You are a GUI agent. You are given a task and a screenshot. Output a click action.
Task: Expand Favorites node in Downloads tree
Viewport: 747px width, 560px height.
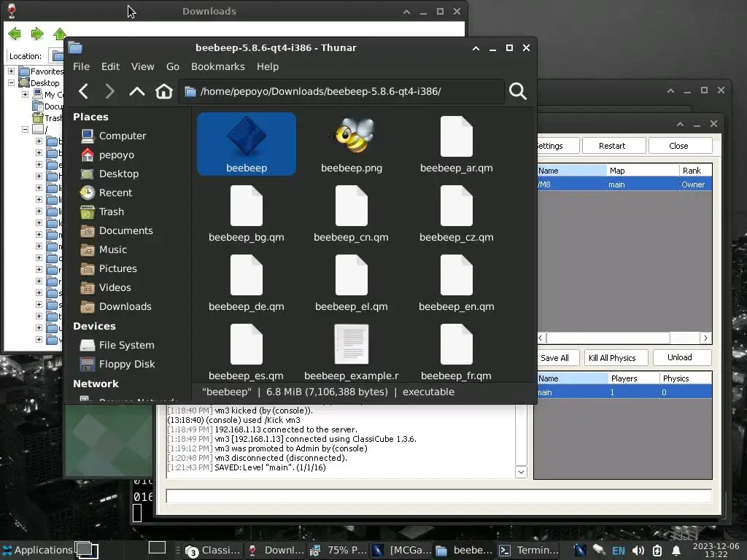(x=11, y=71)
